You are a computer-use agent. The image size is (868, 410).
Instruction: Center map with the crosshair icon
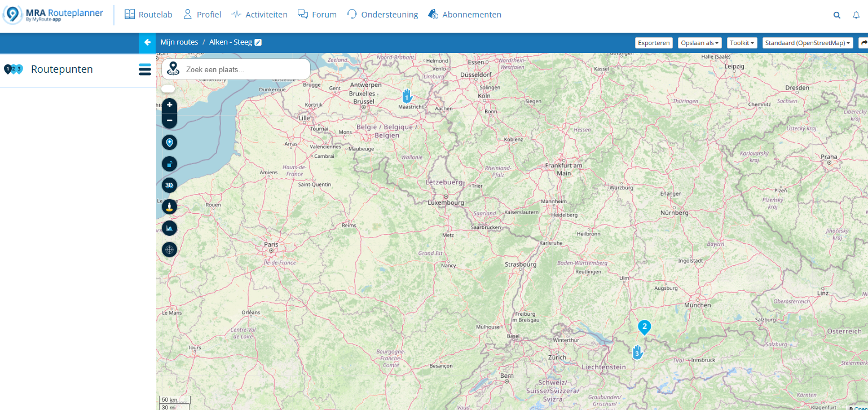[169, 249]
